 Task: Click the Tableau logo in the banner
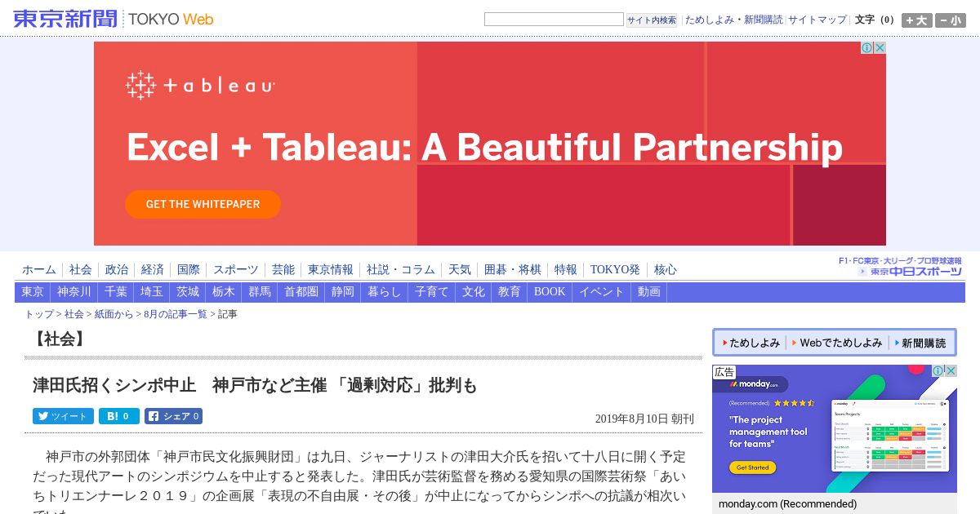coord(200,86)
